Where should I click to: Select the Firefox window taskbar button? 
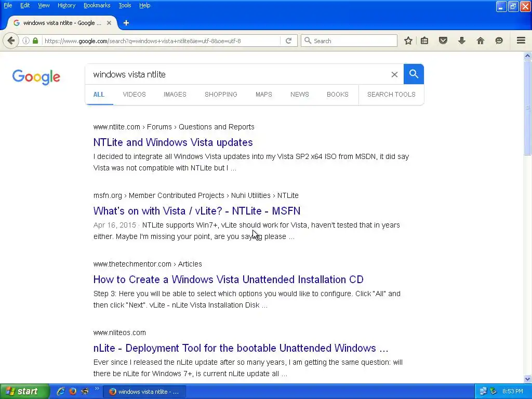pos(144,392)
